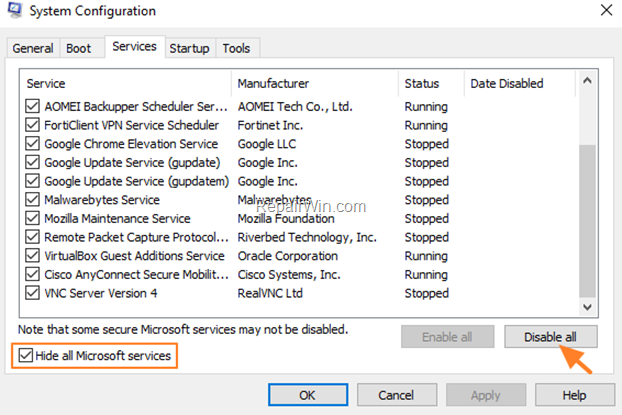The width and height of the screenshot is (622, 415).
Task: Close the System Configuration window
Action: click(x=606, y=10)
